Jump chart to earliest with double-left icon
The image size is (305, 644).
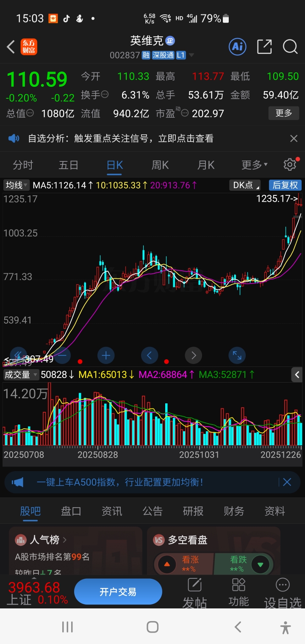(18, 355)
